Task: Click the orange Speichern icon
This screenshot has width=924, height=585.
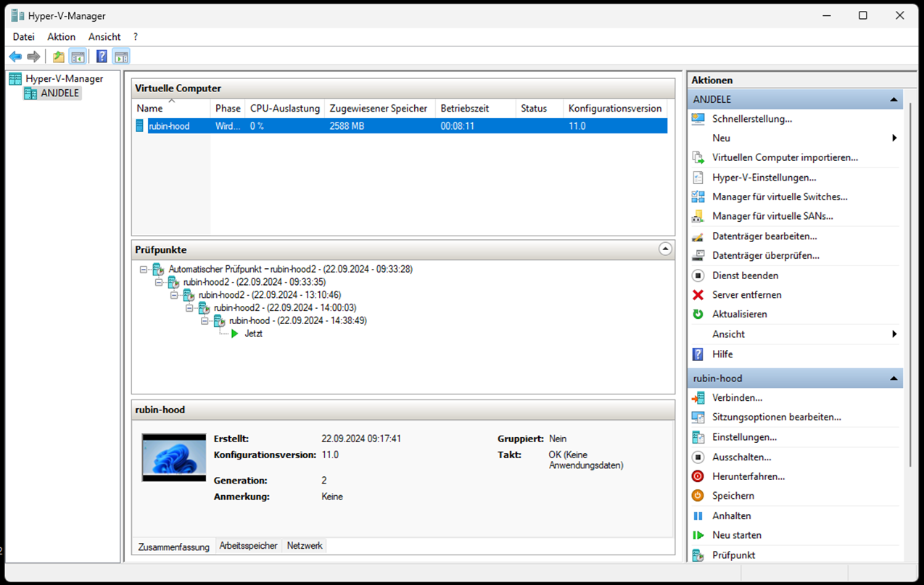Action: click(x=698, y=496)
